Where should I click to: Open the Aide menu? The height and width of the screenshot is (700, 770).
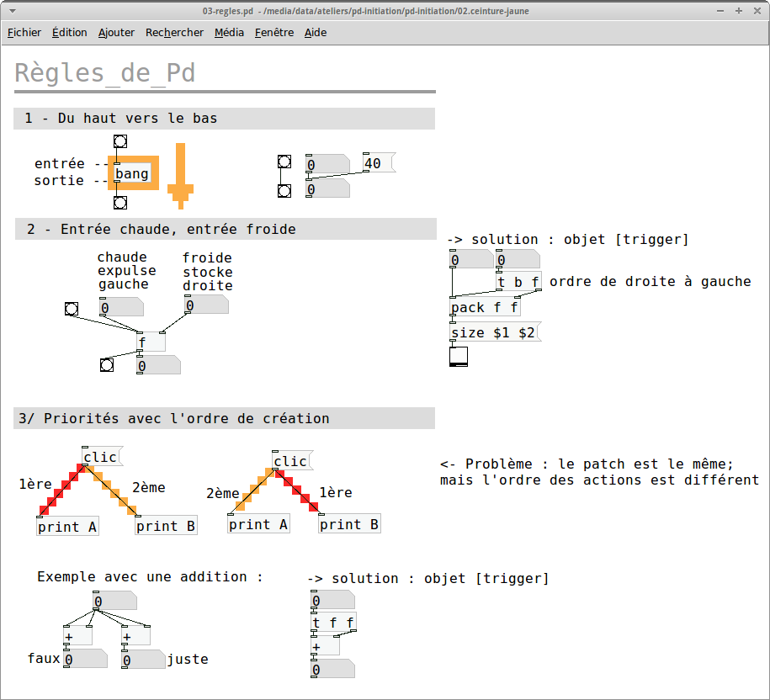coord(316,33)
